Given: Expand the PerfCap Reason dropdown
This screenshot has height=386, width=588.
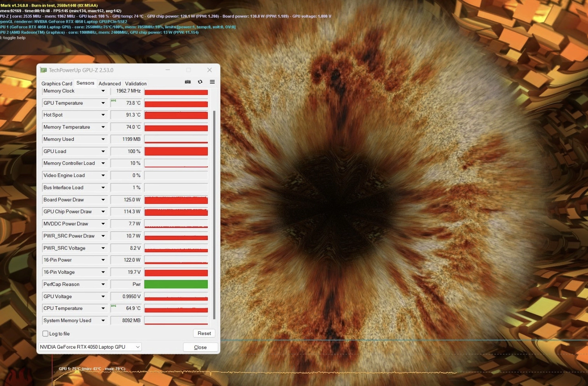Looking at the screenshot, I should 103,284.
